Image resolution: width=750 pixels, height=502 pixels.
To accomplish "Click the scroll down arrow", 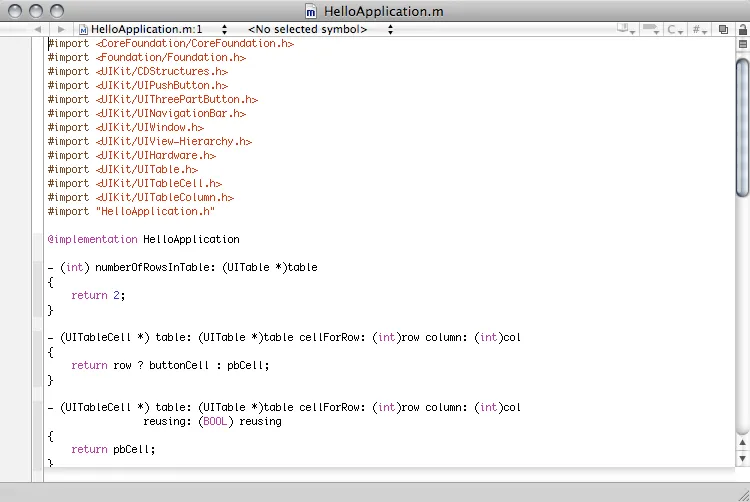I will point(742,458).
